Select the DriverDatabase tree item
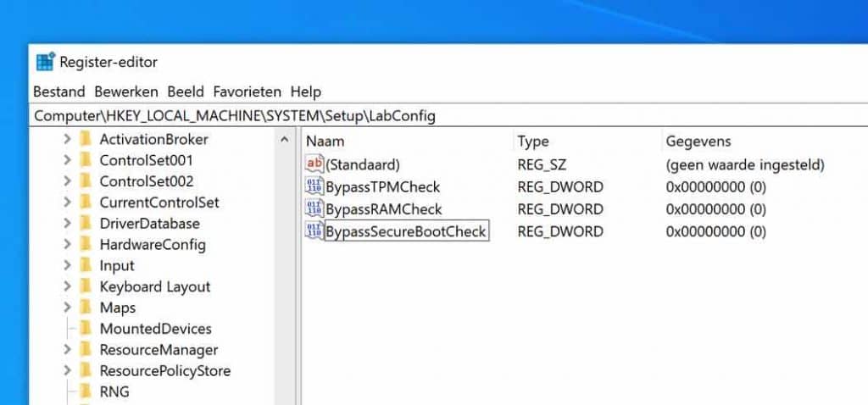Screen dimensions: 868x405 (149, 224)
